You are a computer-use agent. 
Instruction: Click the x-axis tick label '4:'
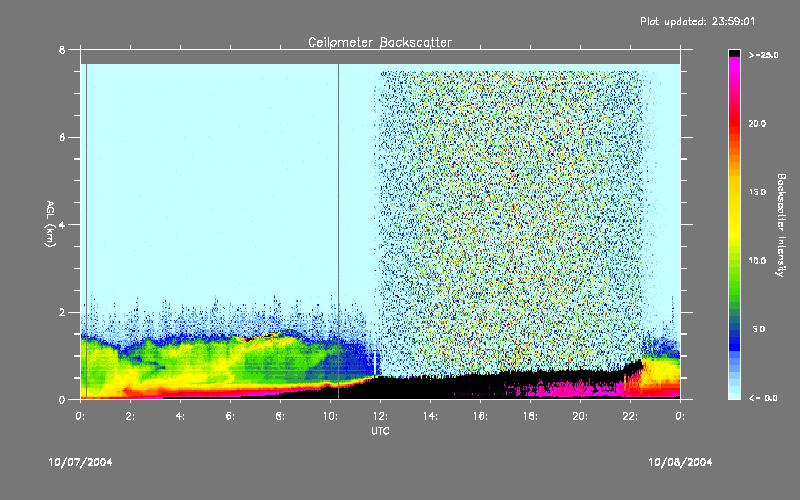point(180,416)
